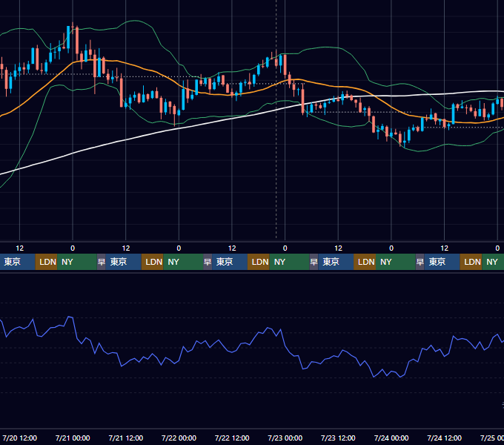Select LDN session between 7/20 12:00 and 7/21 00:00
Screen dimensions: 504x445
click(x=46, y=262)
